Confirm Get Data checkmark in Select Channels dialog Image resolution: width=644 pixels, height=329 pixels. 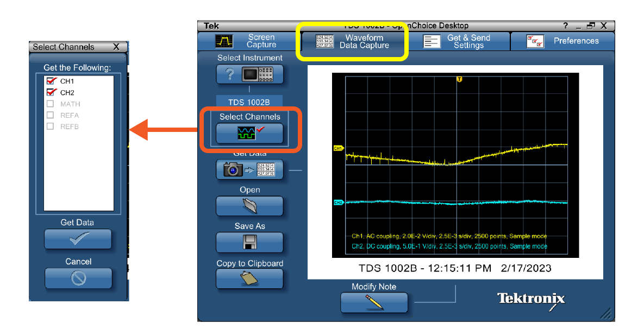coord(78,239)
